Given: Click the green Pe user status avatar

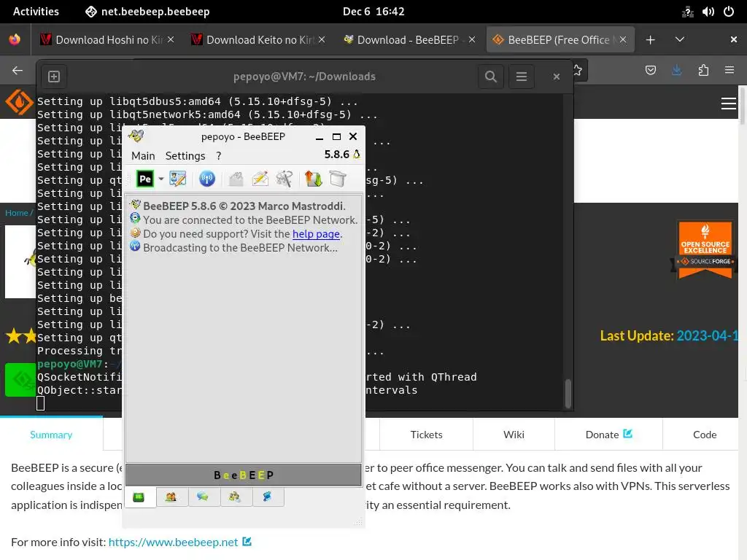Looking at the screenshot, I should click(x=145, y=179).
